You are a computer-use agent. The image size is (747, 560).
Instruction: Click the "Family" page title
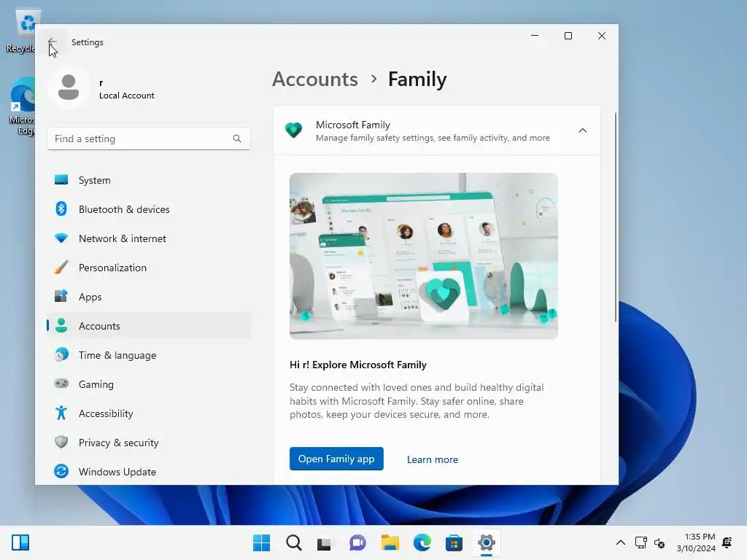click(x=417, y=79)
